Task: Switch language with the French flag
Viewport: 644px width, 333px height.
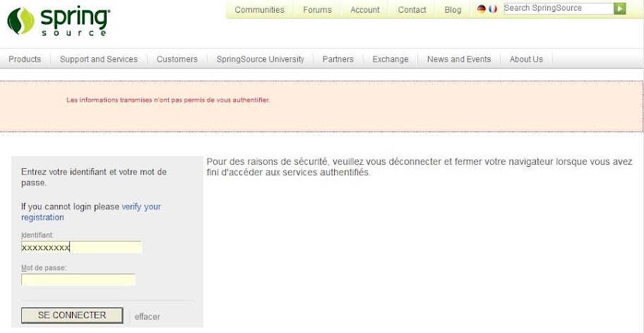Action: (x=493, y=8)
